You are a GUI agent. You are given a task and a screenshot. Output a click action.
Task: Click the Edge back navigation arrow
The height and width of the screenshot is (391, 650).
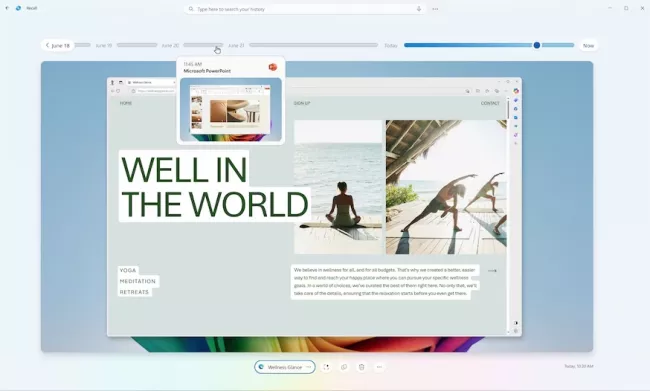coord(112,91)
